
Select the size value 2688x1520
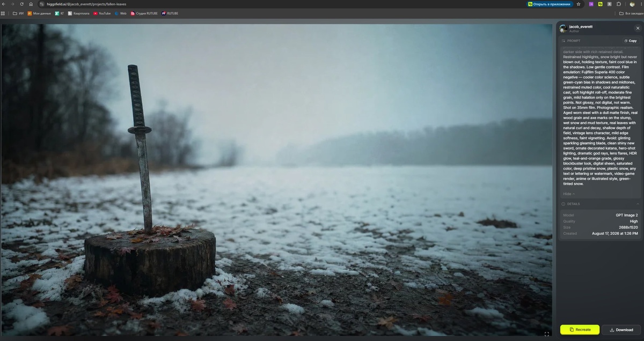pyautogui.click(x=628, y=227)
